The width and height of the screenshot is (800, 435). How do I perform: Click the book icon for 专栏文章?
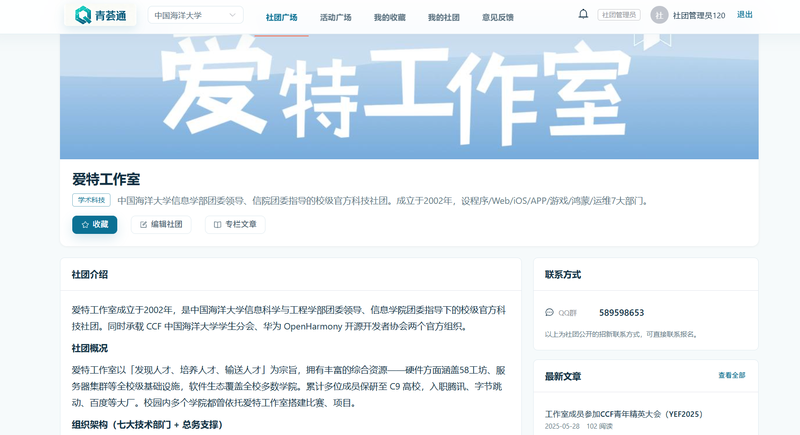[x=217, y=224]
